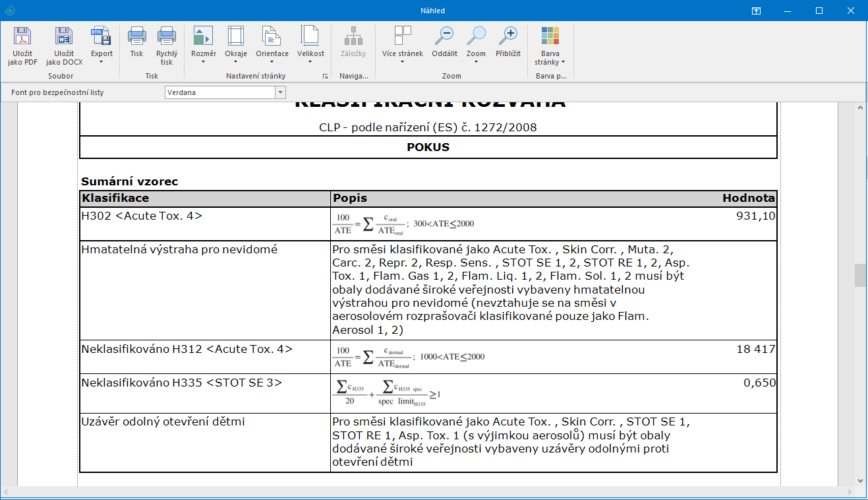The width and height of the screenshot is (868, 500).
Task: Click the value '931,10'
Action: click(756, 216)
